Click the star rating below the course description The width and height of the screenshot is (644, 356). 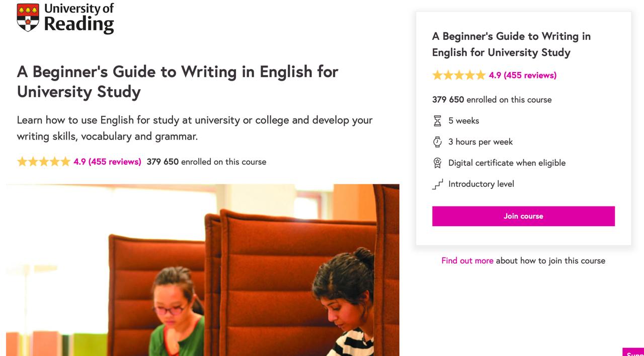click(x=44, y=162)
